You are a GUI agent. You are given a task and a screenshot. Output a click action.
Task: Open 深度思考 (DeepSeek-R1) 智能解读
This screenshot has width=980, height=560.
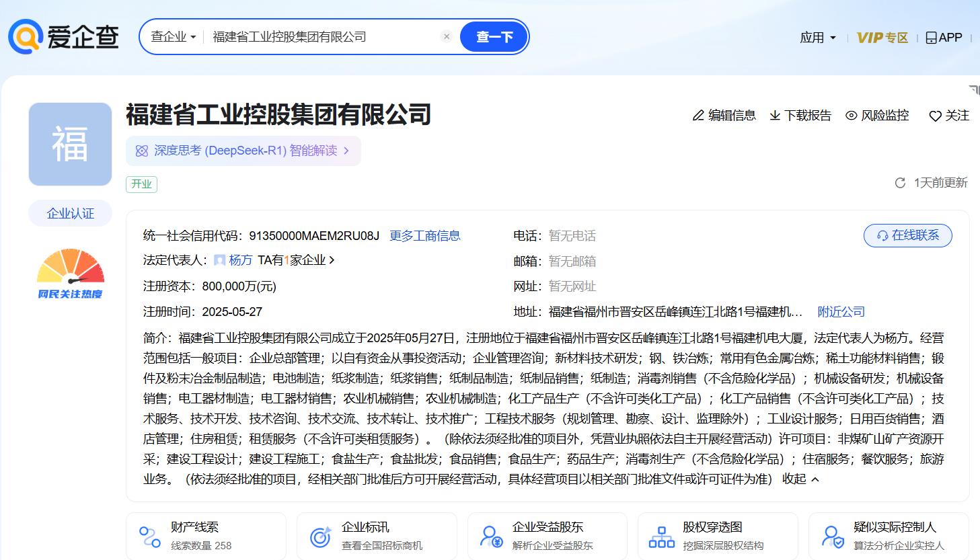[243, 151]
